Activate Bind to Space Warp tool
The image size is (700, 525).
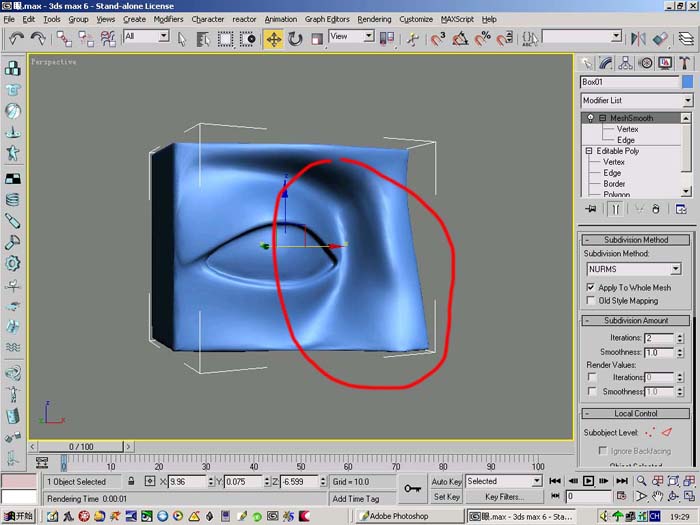108,39
